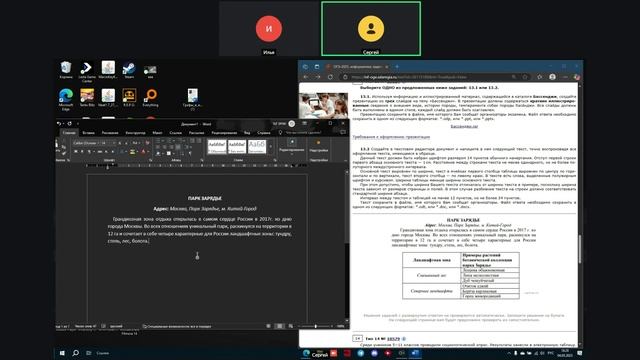Viewport: 640px width, 360px height.
Task: Open the Макет ribbon tab
Action: tap(157, 133)
